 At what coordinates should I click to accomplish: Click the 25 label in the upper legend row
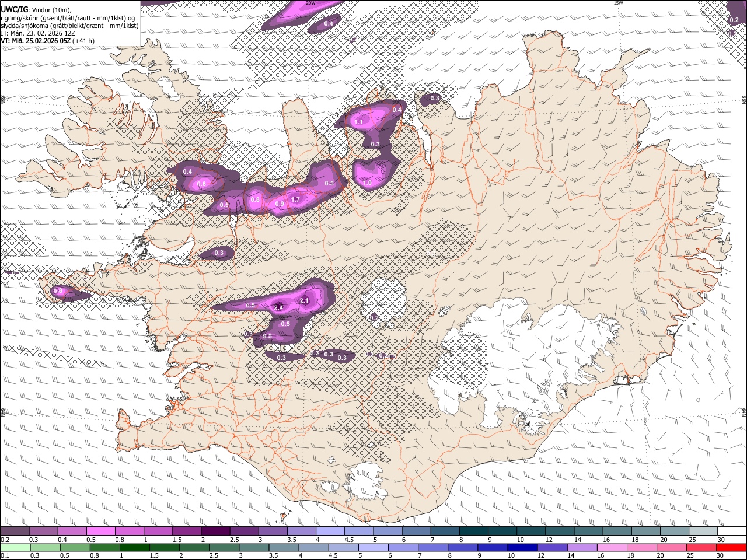coord(693,540)
